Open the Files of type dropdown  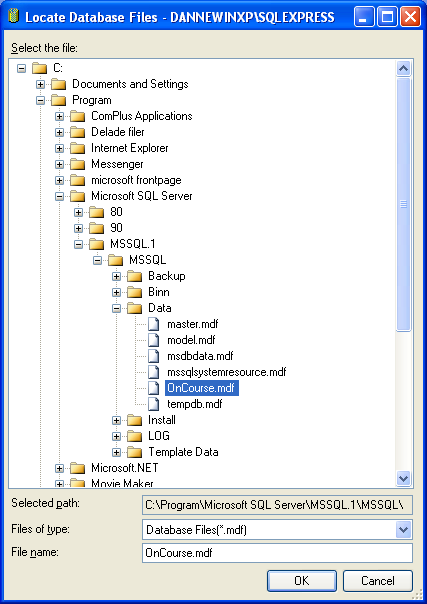(x=403, y=530)
